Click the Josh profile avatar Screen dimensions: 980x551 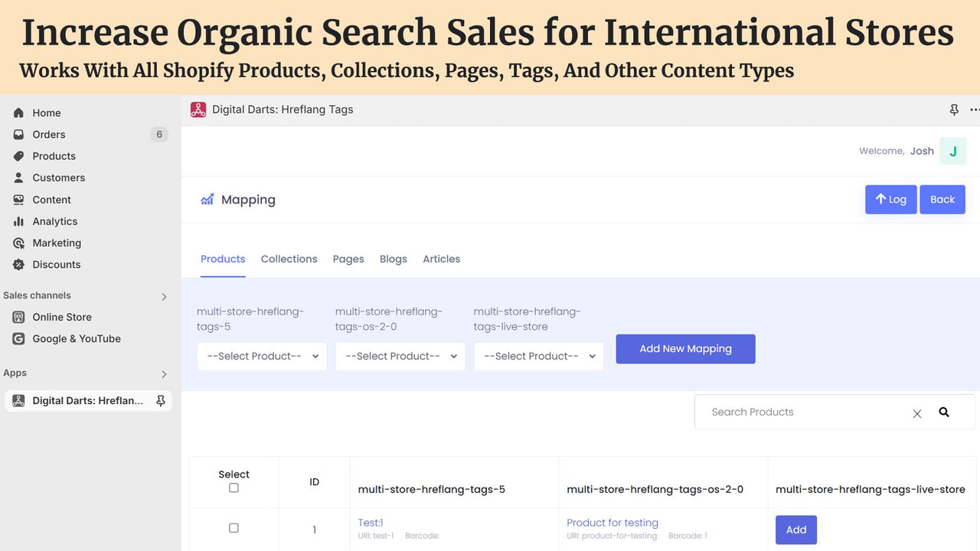coord(952,151)
